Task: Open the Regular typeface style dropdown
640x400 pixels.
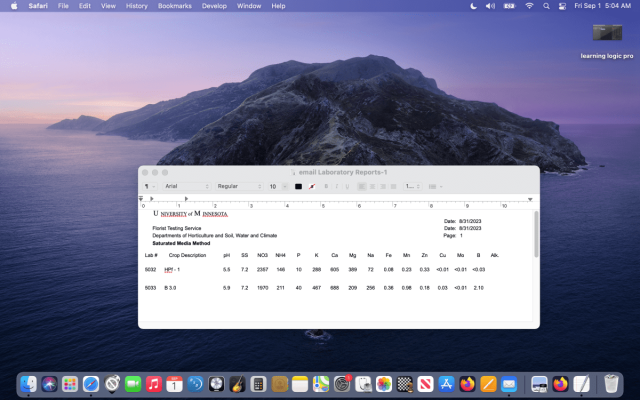Action: coord(239,187)
